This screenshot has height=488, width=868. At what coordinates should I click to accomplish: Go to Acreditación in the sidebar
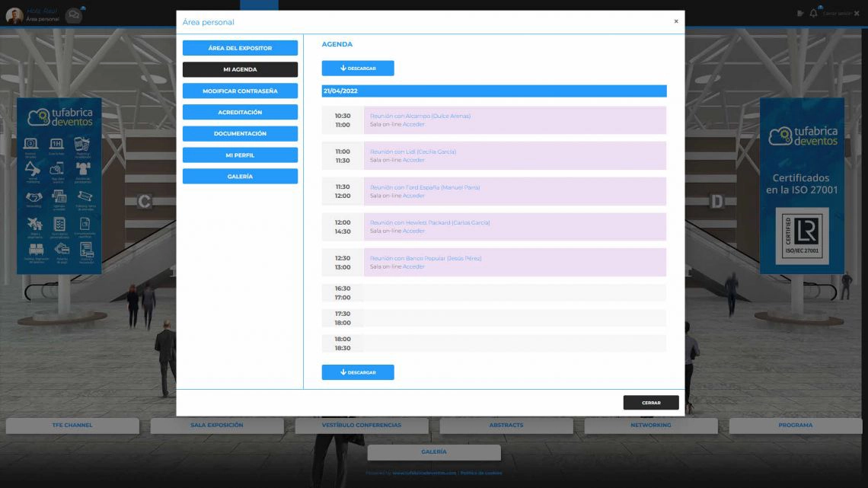240,112
